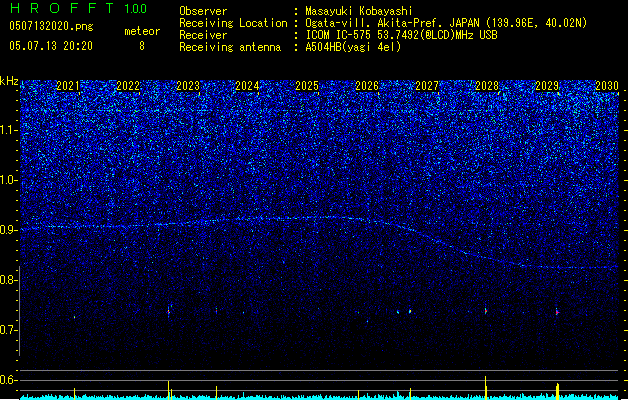This screenshot has height=400, width=629.
Task: Click the 0.9 frequency axis label
Action: tap(9, 230)
